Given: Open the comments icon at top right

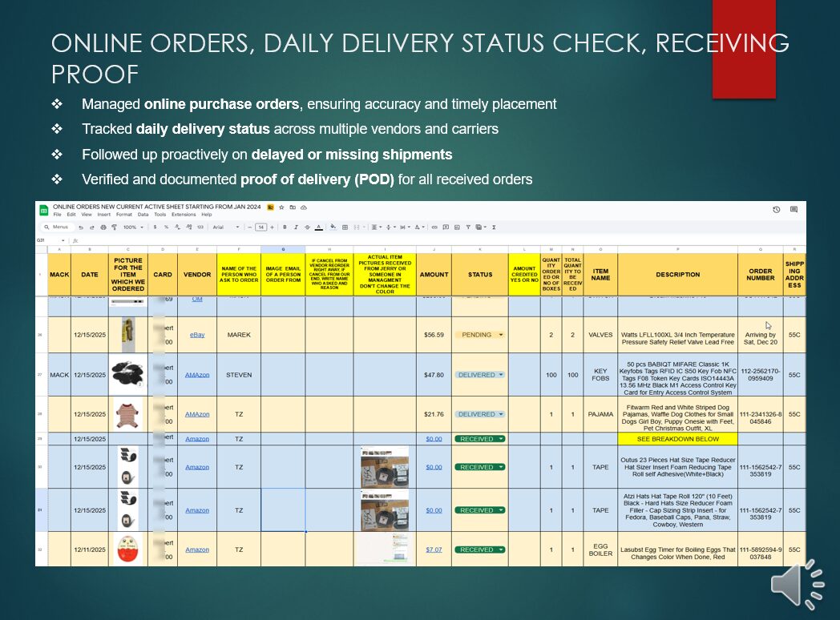Looking at the screenshot, I should [x=794, y=210].
